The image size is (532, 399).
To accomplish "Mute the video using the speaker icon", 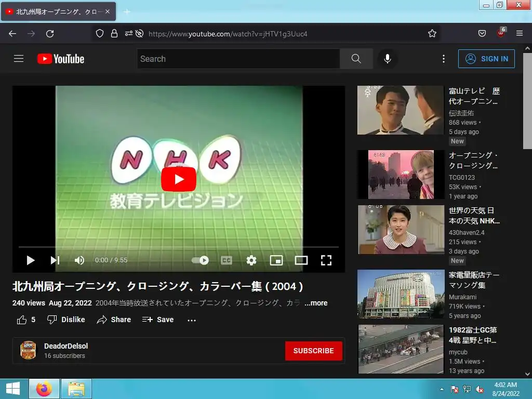I will click(x=79, y=260).
